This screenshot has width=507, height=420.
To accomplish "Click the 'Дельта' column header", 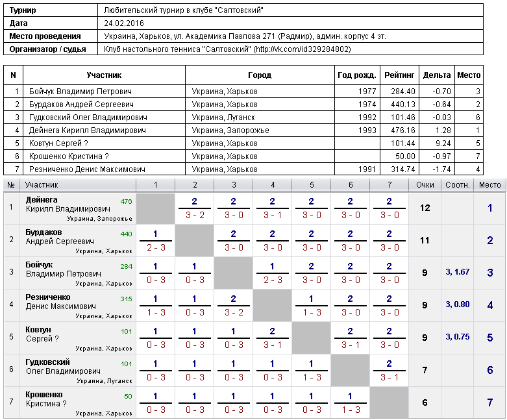I will [x=437, y=75].
